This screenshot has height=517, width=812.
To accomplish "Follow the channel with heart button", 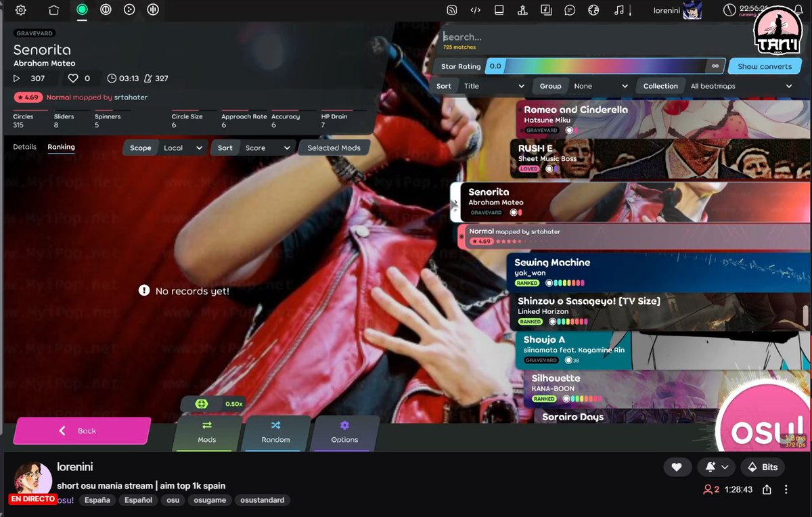I will [x=677, y=467].
